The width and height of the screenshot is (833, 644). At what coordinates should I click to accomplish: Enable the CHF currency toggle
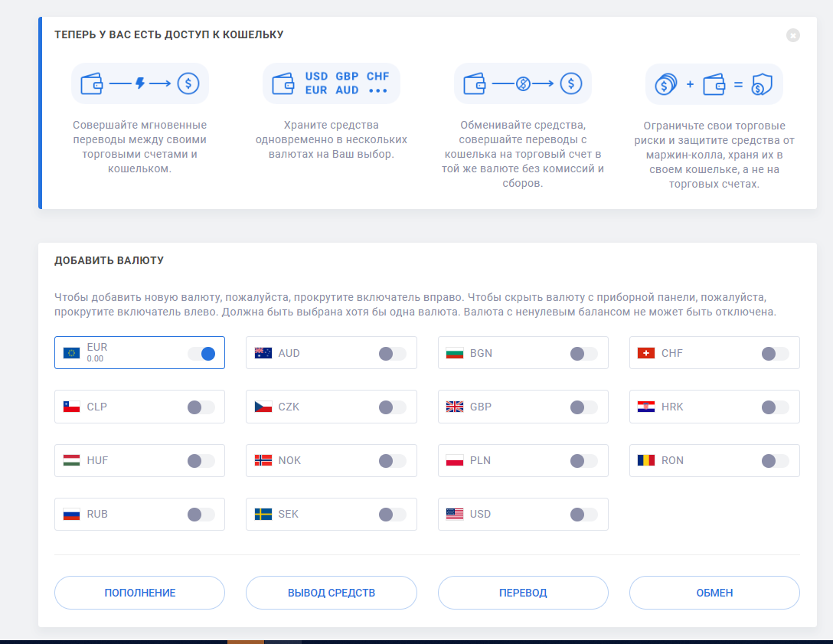coord(776,353)
